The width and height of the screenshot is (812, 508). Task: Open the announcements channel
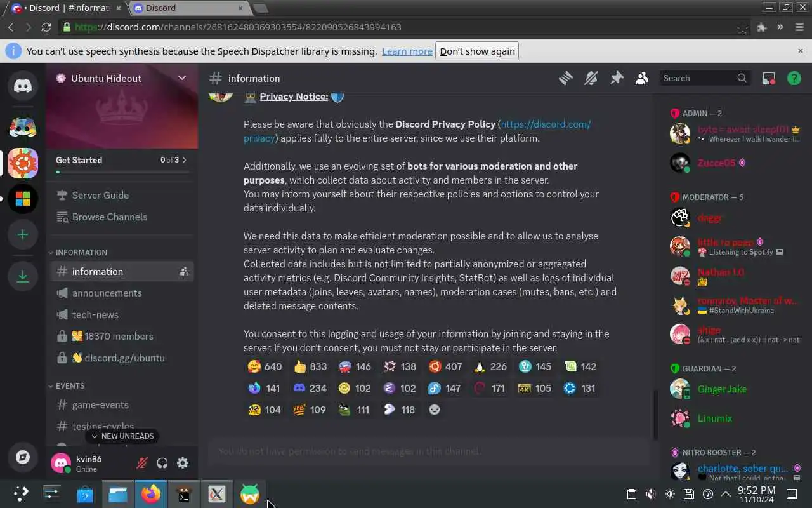[122, 293]
